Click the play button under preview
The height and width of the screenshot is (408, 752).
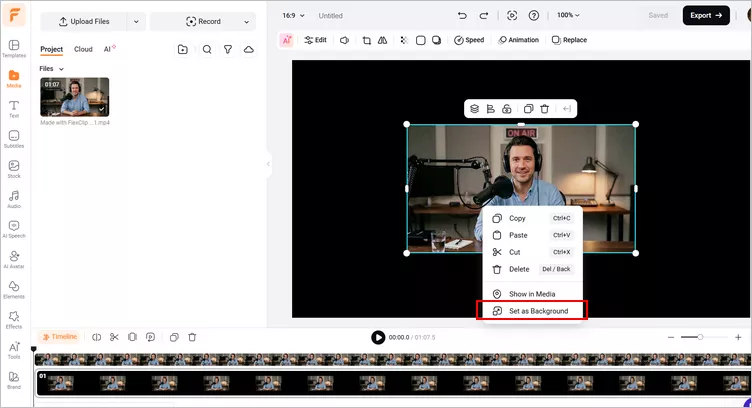point(378,338)
